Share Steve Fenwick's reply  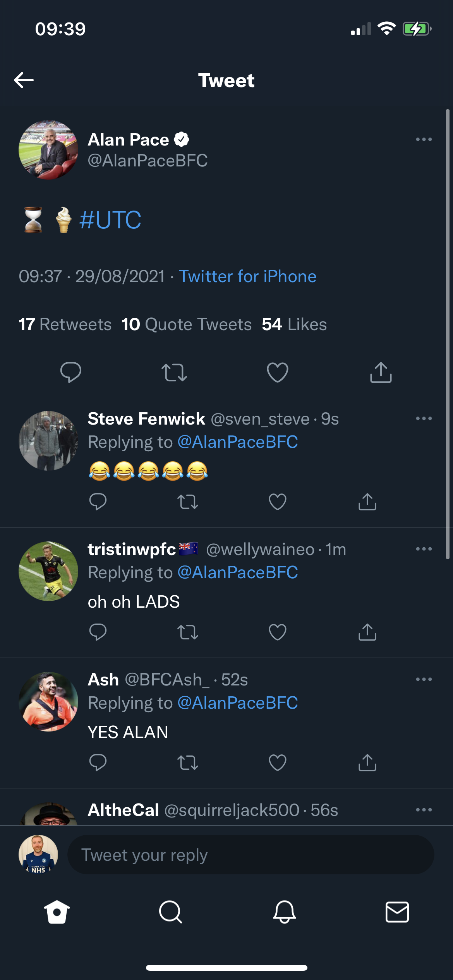pyautogui.click(x=367, y=502)
